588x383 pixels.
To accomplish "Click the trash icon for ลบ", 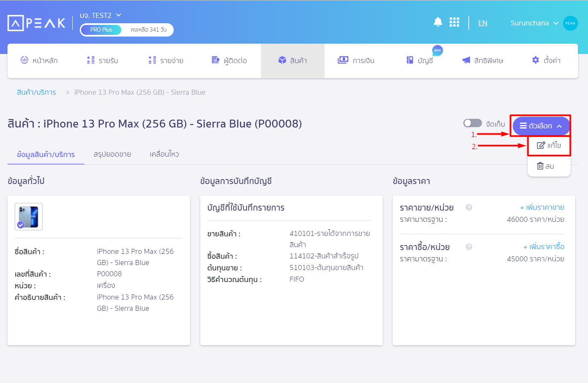I will pos(540,166).
